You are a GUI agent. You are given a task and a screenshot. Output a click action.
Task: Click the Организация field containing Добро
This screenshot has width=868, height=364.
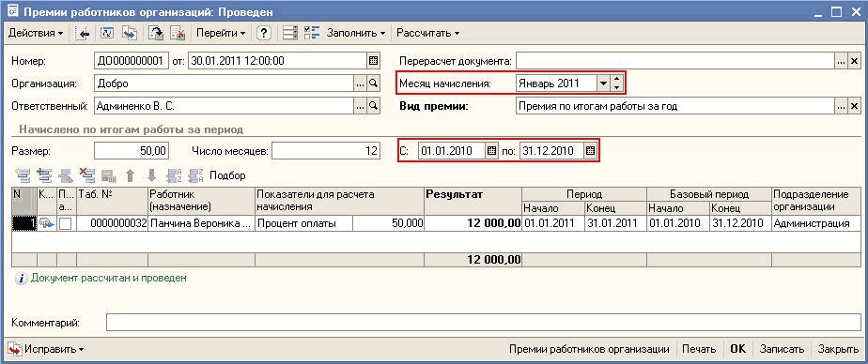[225, 84]
